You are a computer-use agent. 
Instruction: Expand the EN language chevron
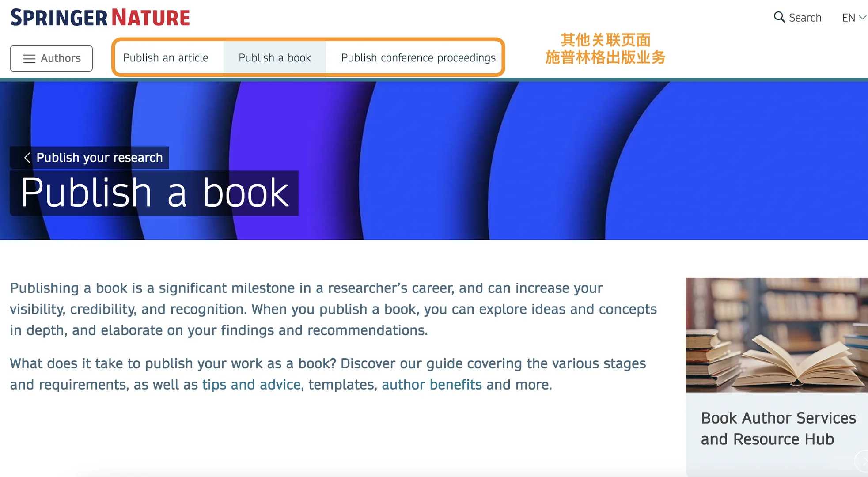click(862, 17)
